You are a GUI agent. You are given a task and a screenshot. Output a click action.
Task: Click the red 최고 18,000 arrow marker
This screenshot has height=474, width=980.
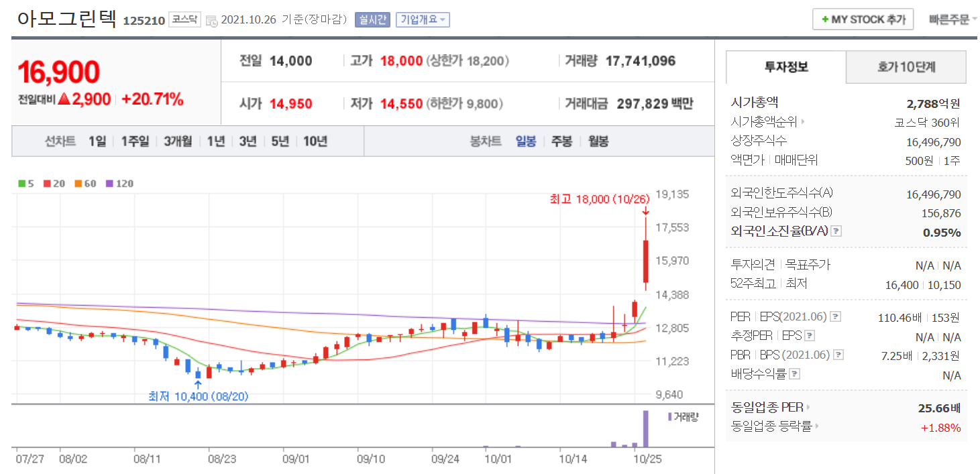point(645,211)
